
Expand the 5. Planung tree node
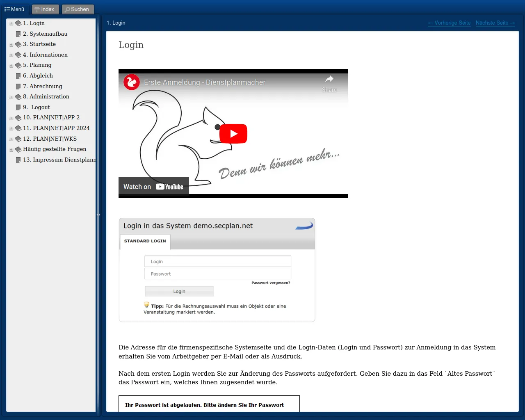pyautogui.click(x=11, y=66)
